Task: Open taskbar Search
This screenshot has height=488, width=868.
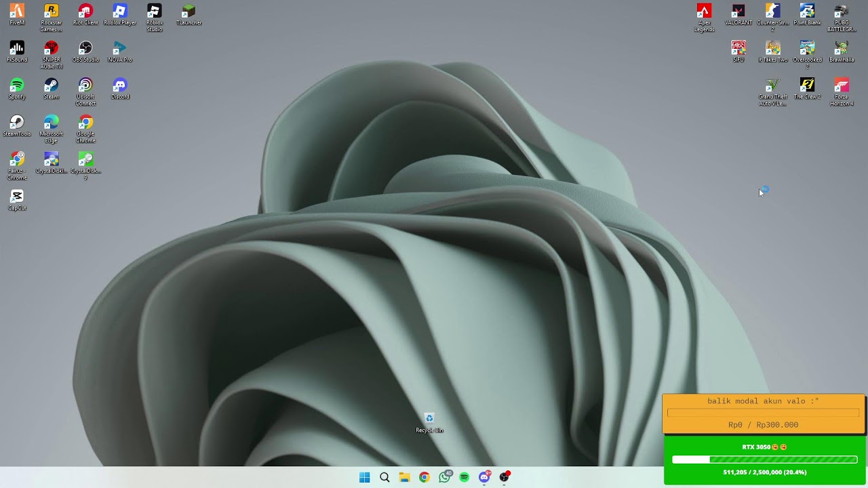Action: tap(384, 477)
